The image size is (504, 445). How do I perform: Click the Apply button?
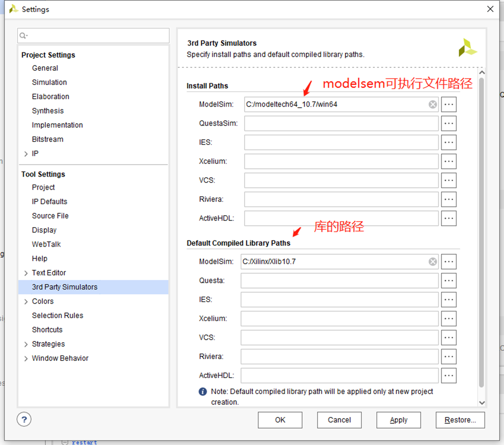pyautogui.click(x=398, y=420)
